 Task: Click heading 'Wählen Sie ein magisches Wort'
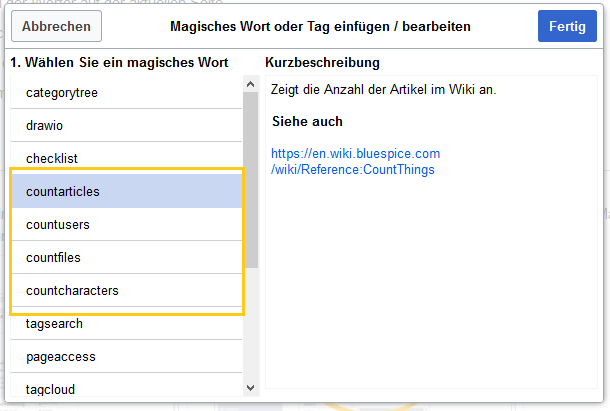(127, 62)
